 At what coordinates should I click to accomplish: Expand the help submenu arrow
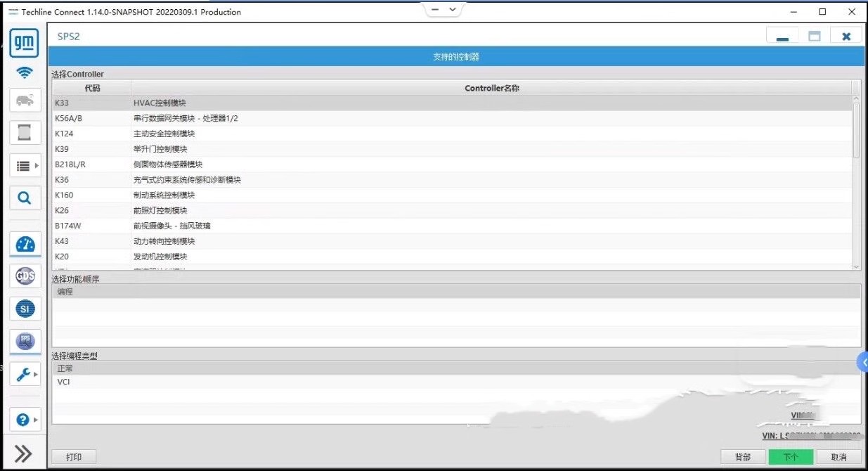(37, 420)
